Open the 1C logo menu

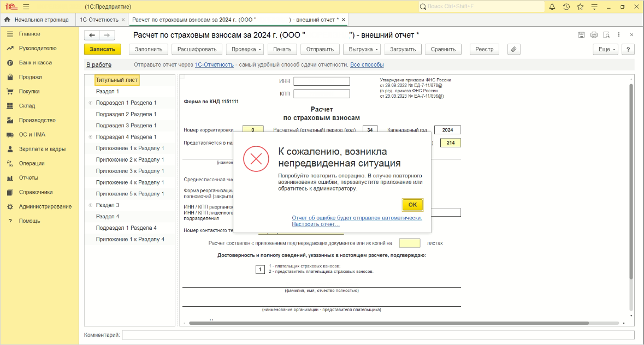[11, 7]
